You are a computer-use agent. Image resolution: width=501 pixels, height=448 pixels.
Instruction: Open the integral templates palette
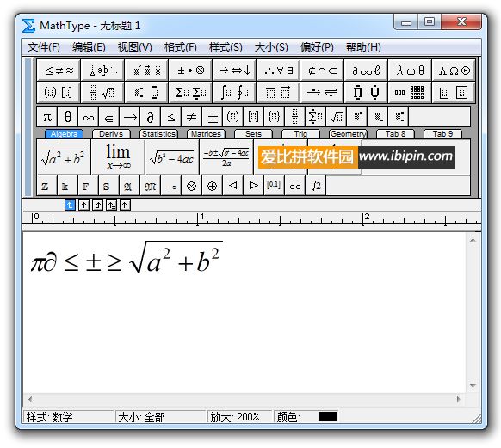[234, 93]
